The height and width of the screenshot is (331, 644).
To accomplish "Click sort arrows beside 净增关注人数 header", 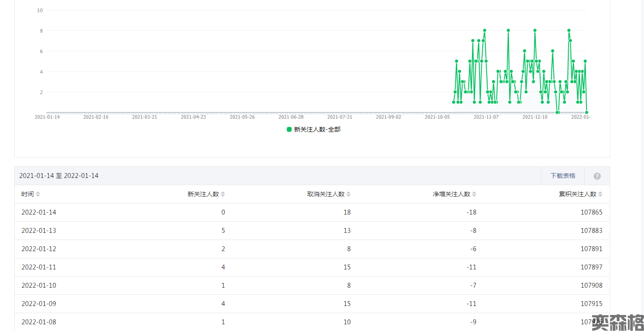I will point(474,194).
